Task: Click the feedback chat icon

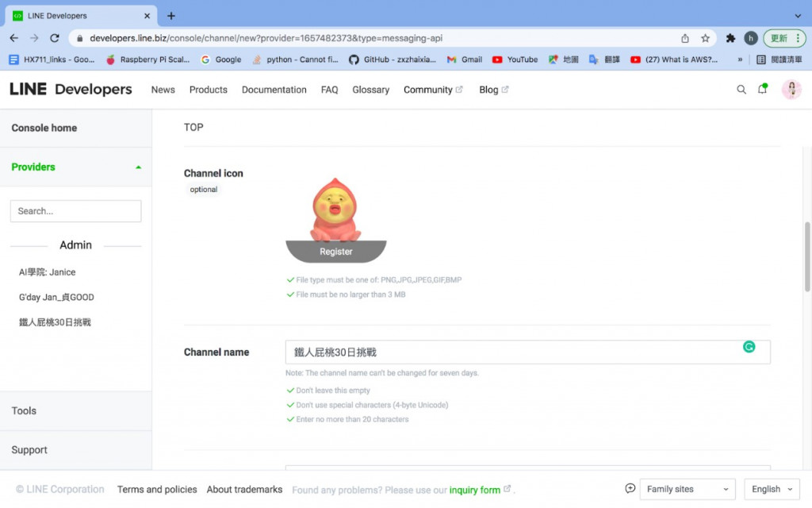Action: click(630, 488)
